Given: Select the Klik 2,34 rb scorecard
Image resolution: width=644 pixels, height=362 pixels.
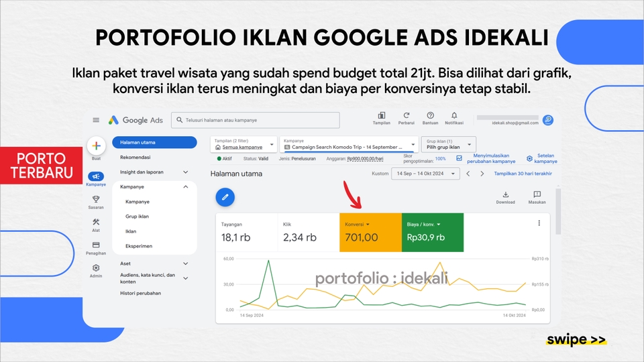Looking at the screenshot, I should click(309, 233).
